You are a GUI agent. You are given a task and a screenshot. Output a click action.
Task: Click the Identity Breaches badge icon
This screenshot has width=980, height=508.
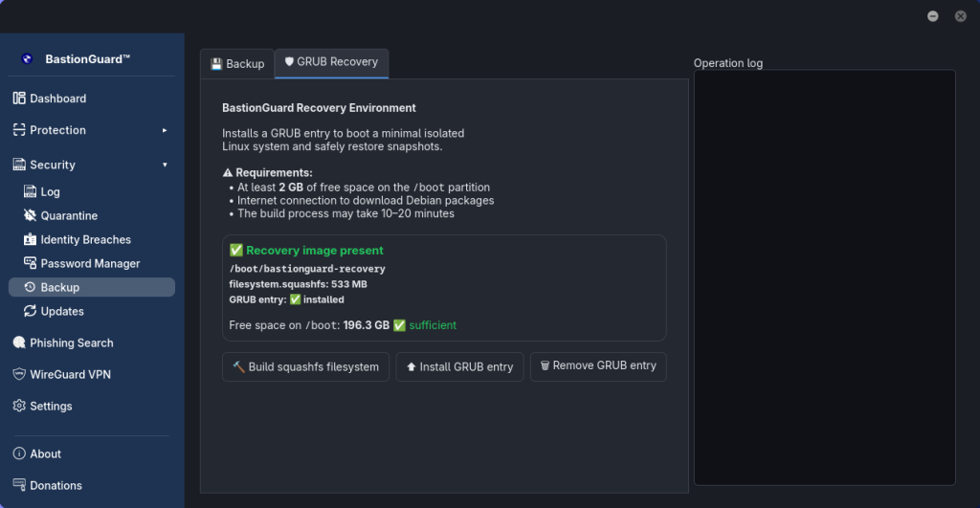30,239
